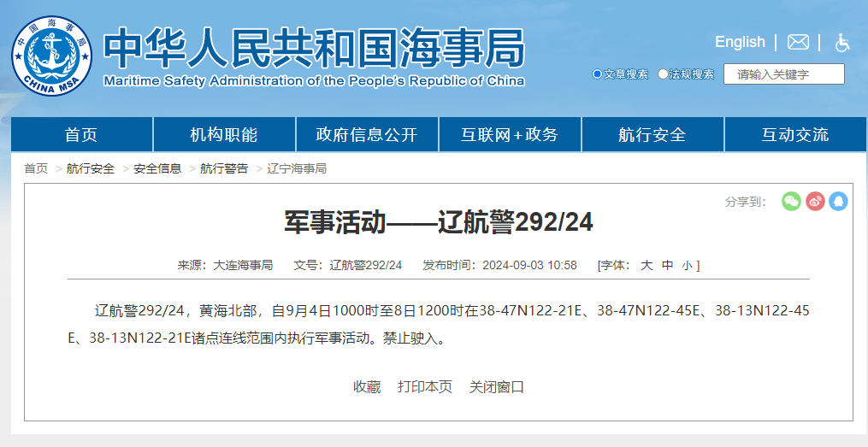Set font size to 大

point(647,266)
